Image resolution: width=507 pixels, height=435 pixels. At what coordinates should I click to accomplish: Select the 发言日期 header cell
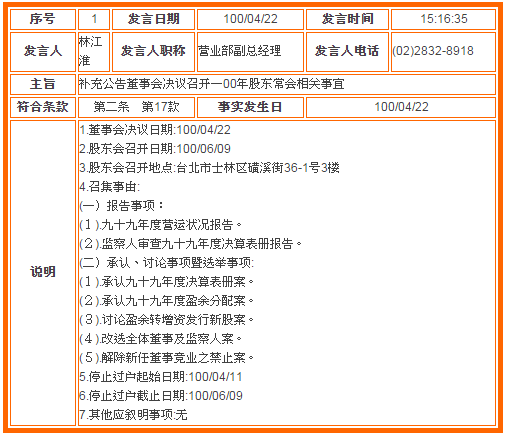(x=153, y=19)
